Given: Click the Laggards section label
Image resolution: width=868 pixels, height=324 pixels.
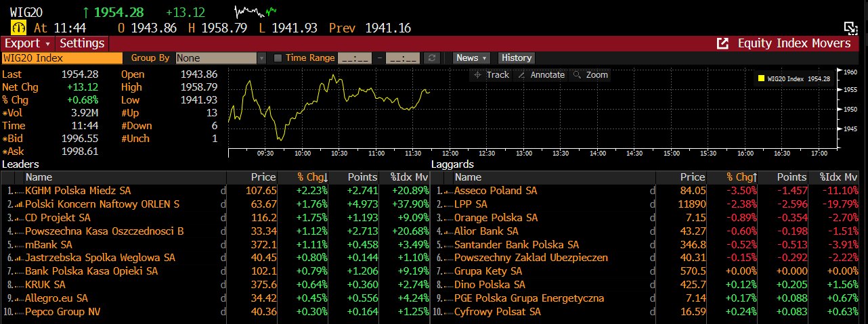Looking at the screenshot, I should pos(452,164).
